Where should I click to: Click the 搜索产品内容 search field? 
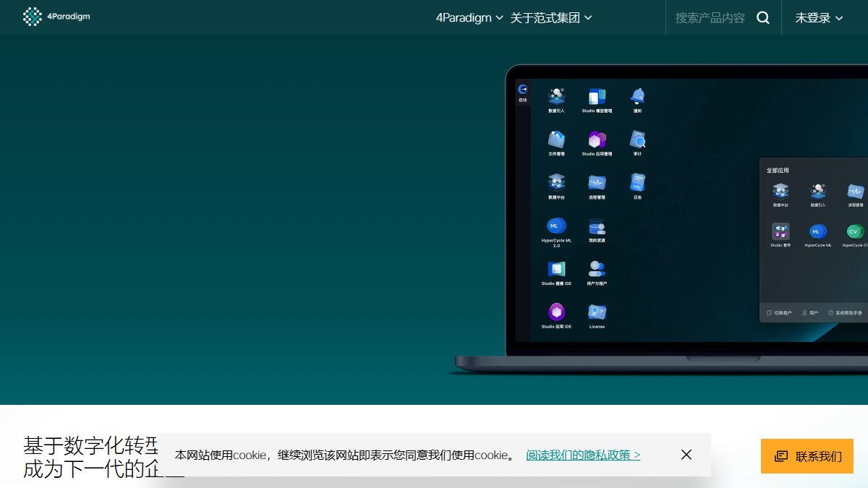[x=710, y=17]
